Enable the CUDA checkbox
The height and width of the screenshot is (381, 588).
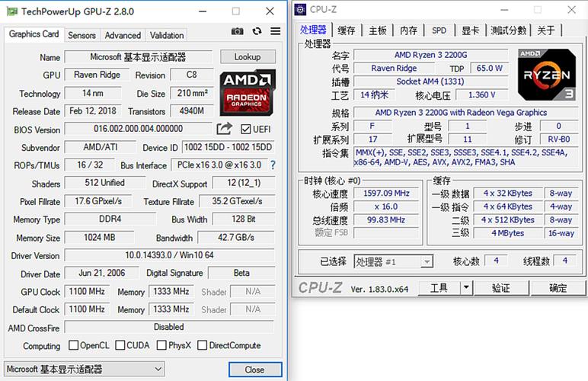point(120,345)
